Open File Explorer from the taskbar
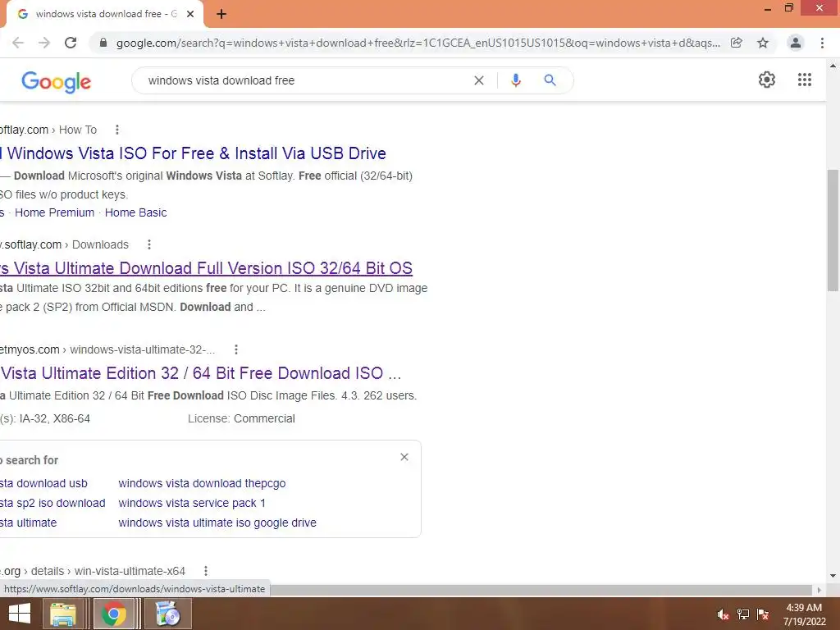 tap(62, 614)
